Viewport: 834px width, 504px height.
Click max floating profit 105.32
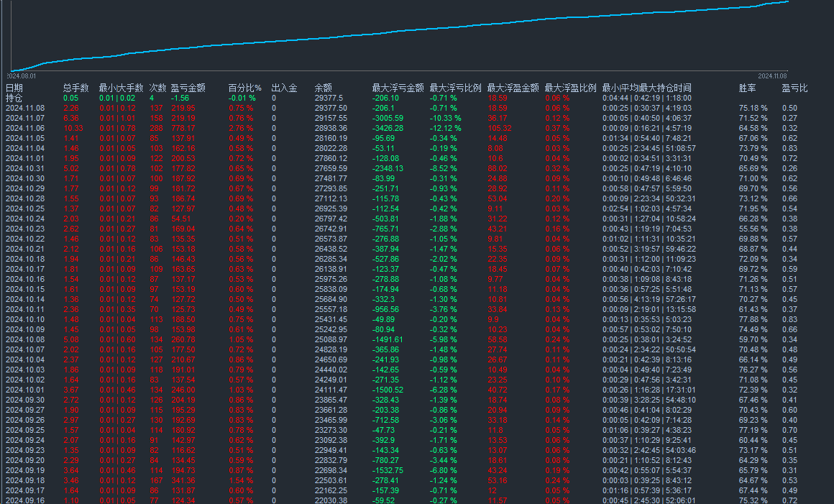(500, 128)
